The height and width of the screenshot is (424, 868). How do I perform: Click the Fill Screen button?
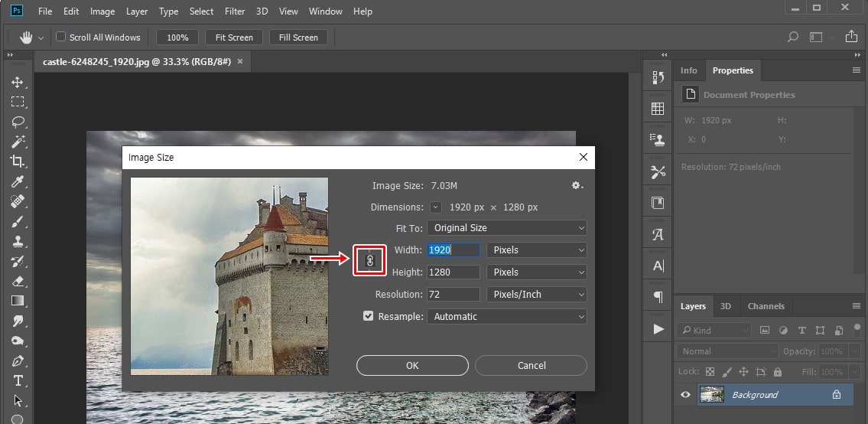[298, 38]
